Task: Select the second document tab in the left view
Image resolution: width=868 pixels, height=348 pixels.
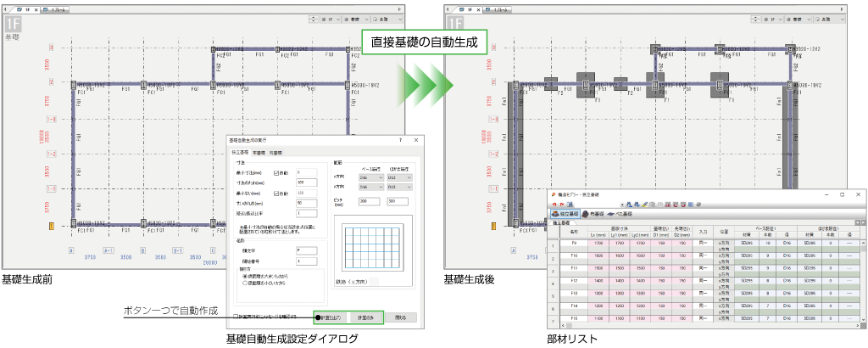Action: (55, 10)
